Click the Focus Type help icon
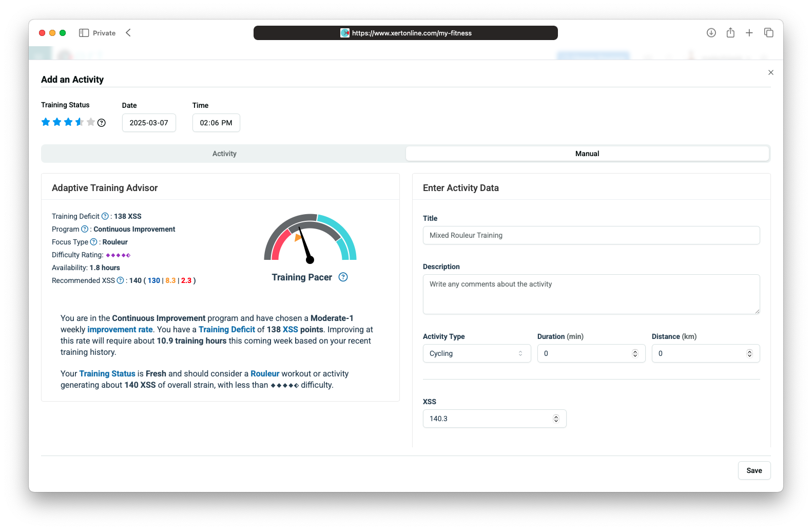The width and height of the screenshot is (812, 530). 93,242
